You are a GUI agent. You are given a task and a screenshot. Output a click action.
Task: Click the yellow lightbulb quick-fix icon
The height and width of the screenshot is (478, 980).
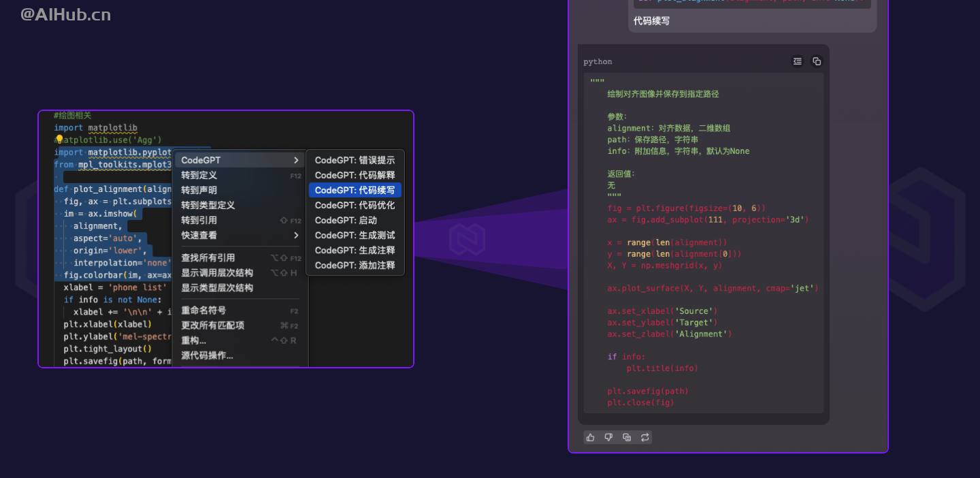(x=59, y=140)
